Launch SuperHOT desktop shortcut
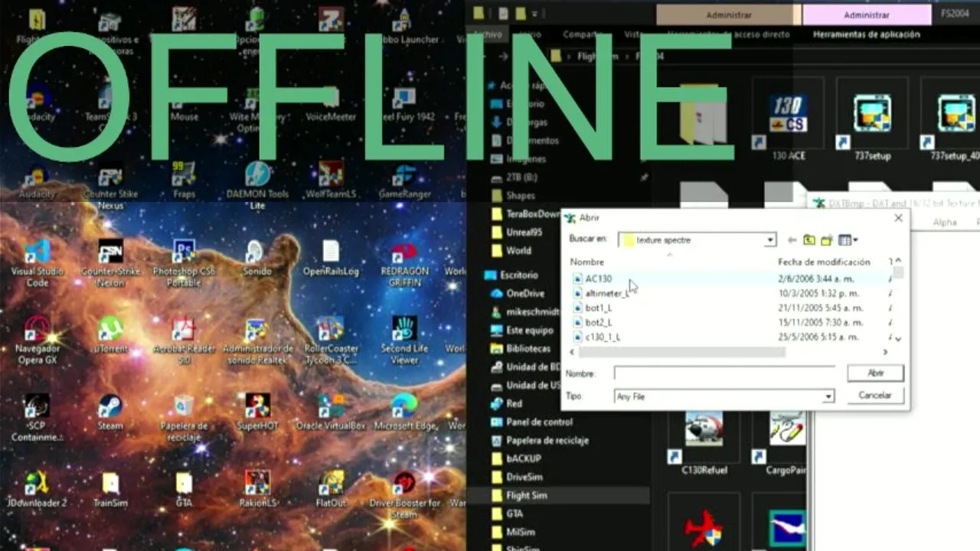980x551 pixels. tap(257, 412)
